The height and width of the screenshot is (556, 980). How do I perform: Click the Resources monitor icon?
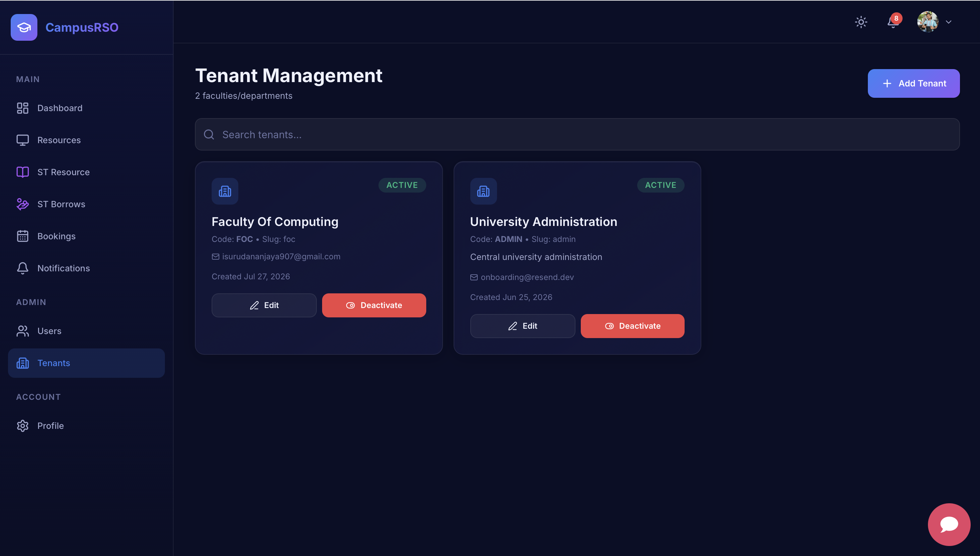[x=23, y=140]
